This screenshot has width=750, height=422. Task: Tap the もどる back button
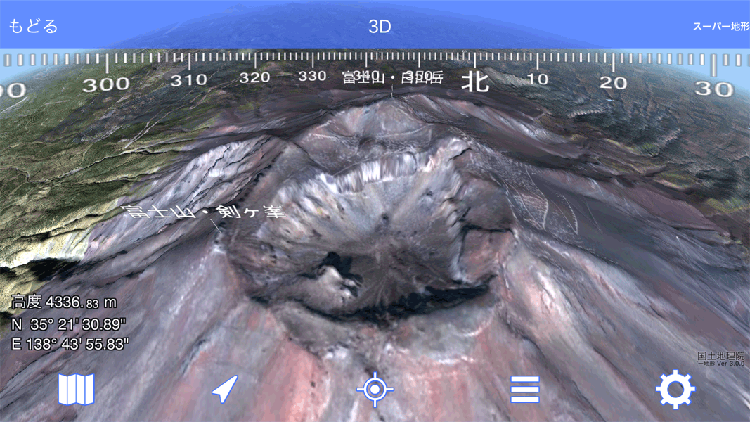coord(34,26)
